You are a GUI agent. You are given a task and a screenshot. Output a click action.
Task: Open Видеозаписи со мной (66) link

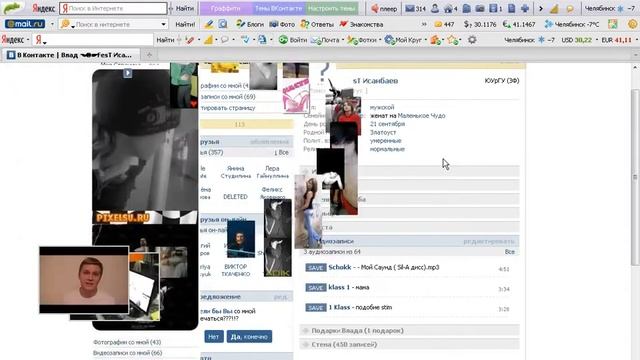(127, 353)
